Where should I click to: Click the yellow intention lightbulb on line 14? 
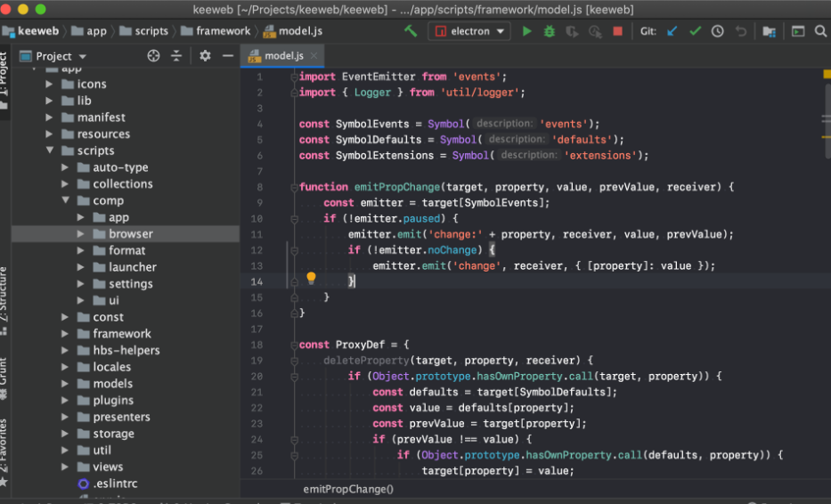(311, 278)
